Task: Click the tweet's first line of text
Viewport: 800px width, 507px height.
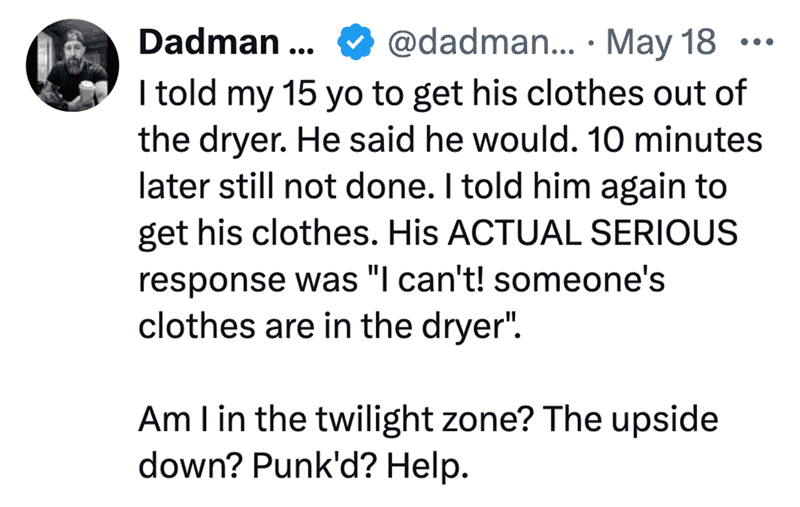Action: point(442,94)
